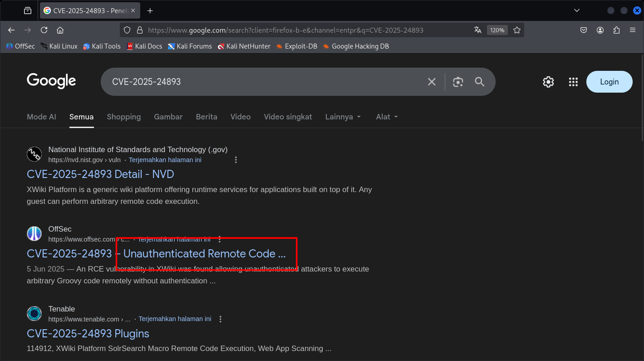Reload the current page
This screenshot has height=361, width=644.
[x=44, y=30]
